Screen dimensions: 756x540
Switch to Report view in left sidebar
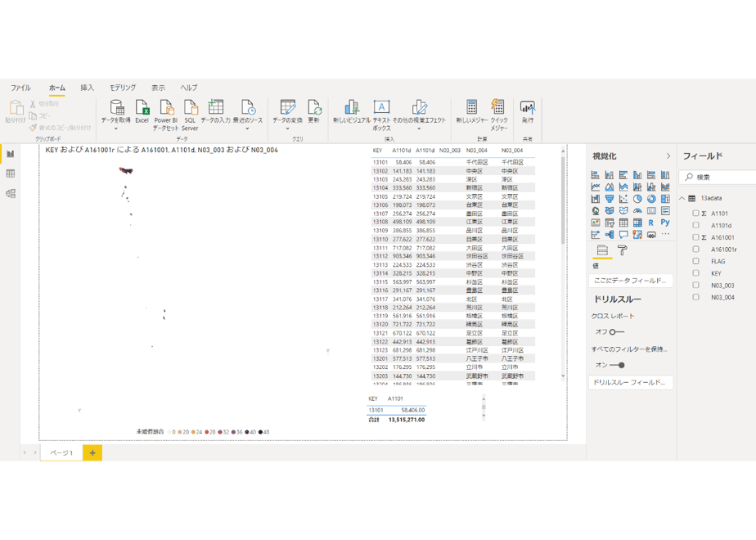tap(11, 154)
